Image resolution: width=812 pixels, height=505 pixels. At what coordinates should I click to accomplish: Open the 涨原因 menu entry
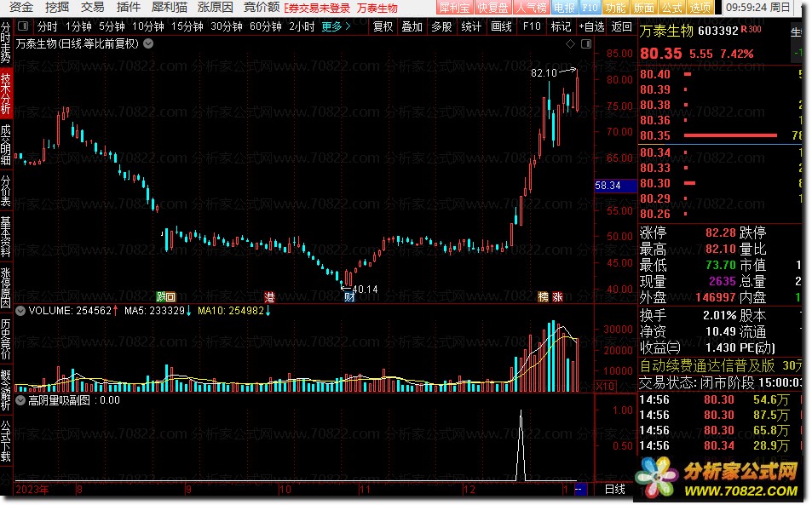tap(216, 8)
